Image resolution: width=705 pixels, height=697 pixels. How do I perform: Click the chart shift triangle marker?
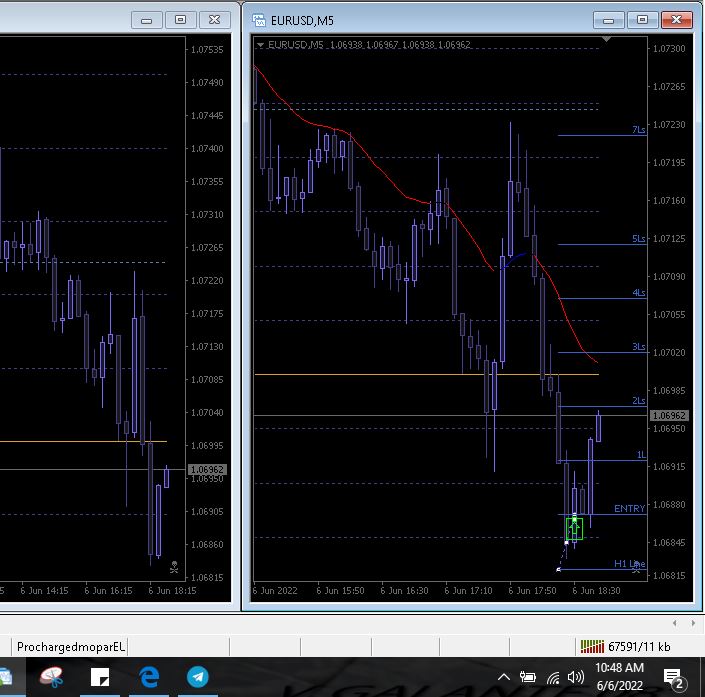606,41
